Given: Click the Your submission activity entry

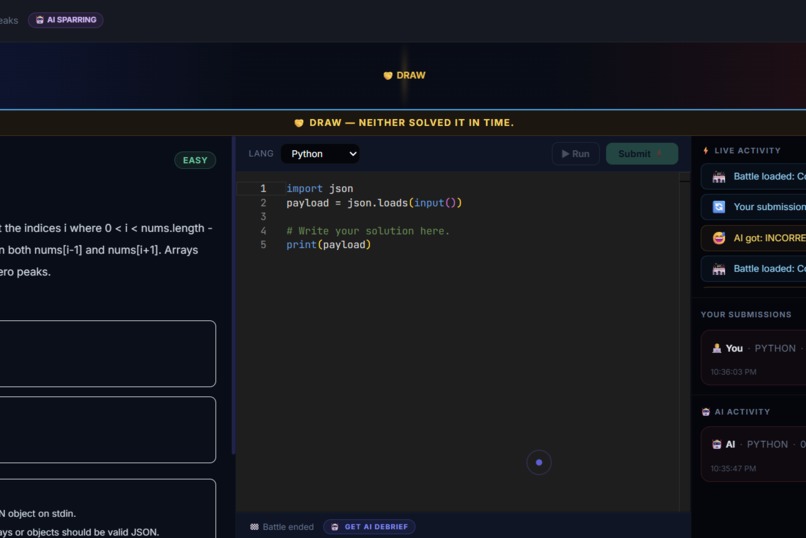Looking at the screenshot, I should (754, 207).
